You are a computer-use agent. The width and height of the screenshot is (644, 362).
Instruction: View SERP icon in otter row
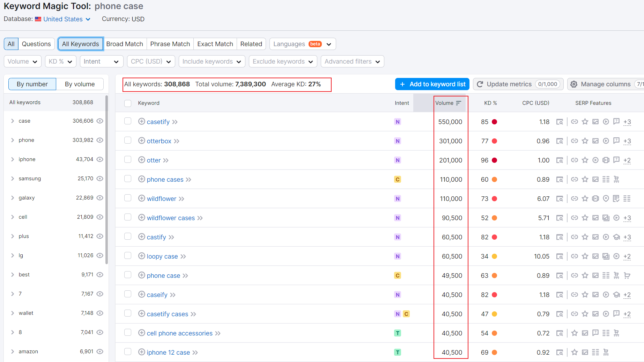560,160
